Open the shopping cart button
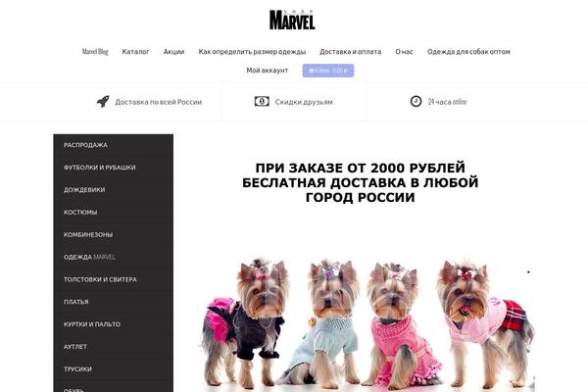Image resolution: width=588 pixels, height=392 pixels. click(328, 71)
